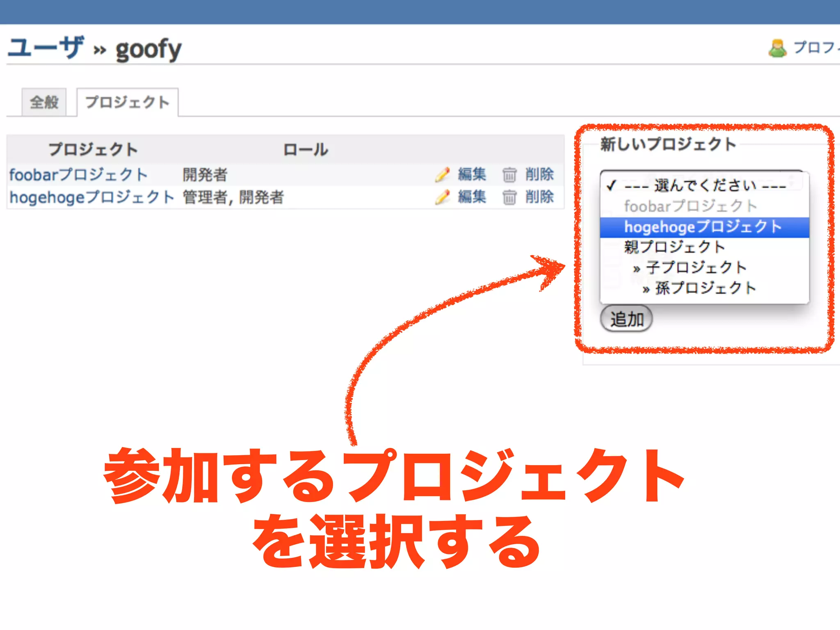
Task: Click the 管理者, 開発者 role cell
Action: (x=233, y=197)
